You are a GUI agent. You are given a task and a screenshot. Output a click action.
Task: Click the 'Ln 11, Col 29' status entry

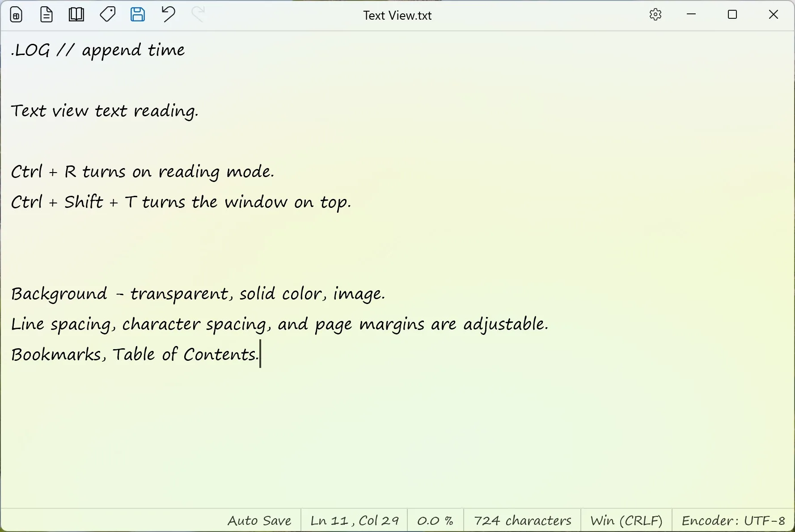[355, 520]
